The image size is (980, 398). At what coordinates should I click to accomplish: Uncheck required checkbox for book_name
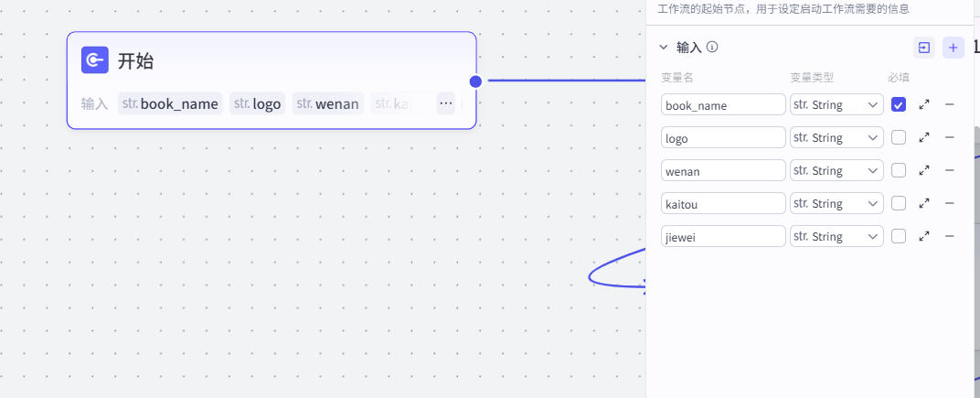click(x=899, y=105)
